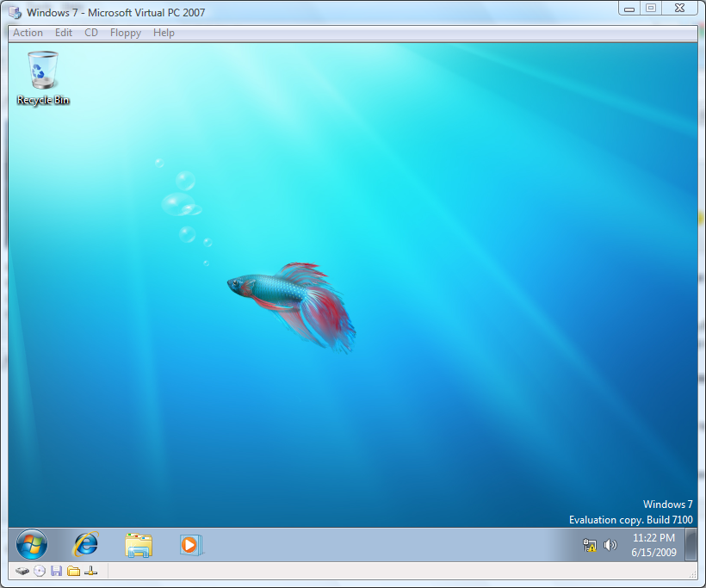Screen dimensions: 706x588
Task: Click the network tray icon with warning badge
Action: 590,544
